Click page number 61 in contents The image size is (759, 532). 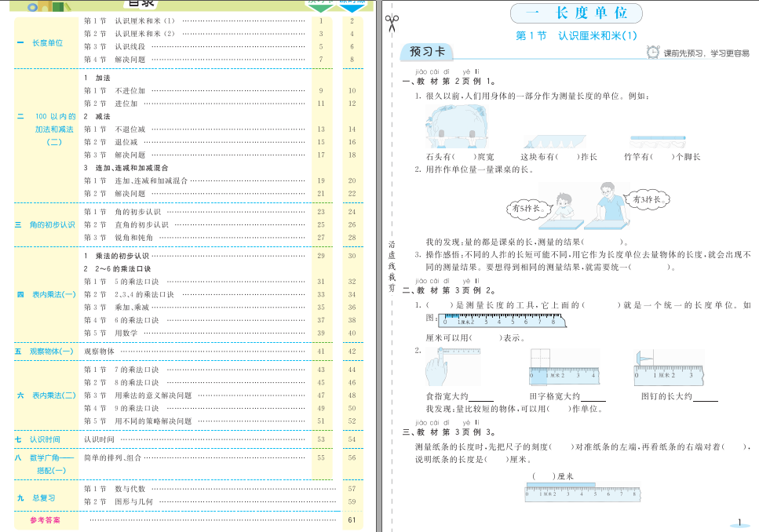[352, 520]
